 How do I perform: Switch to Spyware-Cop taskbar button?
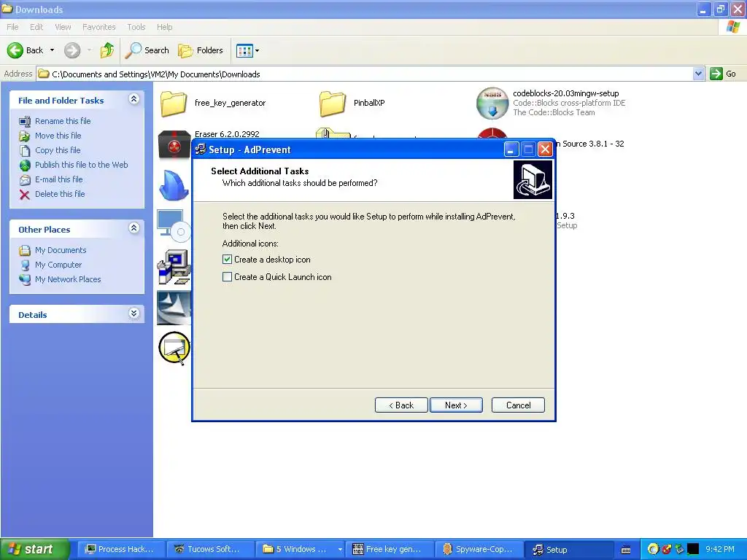pyautogui.click(x=479, y=550)
